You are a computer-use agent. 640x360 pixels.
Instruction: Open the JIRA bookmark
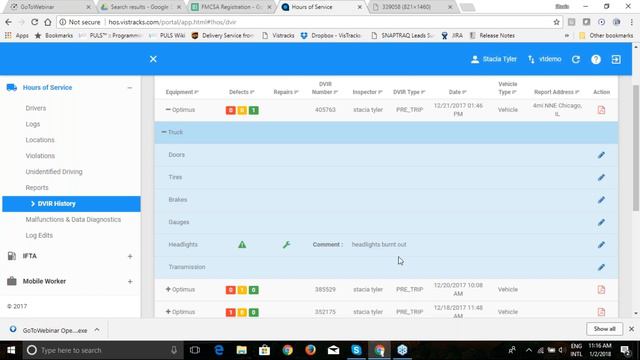click(452, 36)
